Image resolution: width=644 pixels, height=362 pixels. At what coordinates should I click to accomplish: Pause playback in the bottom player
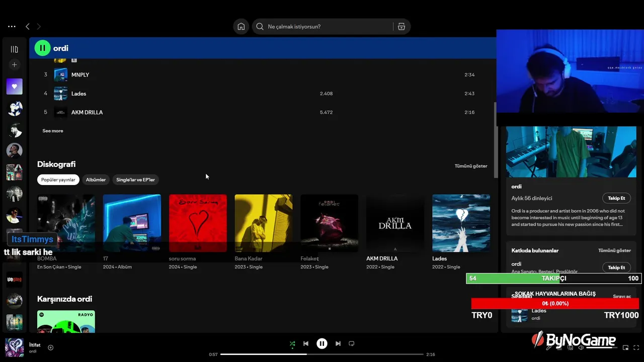click(322, 344)
